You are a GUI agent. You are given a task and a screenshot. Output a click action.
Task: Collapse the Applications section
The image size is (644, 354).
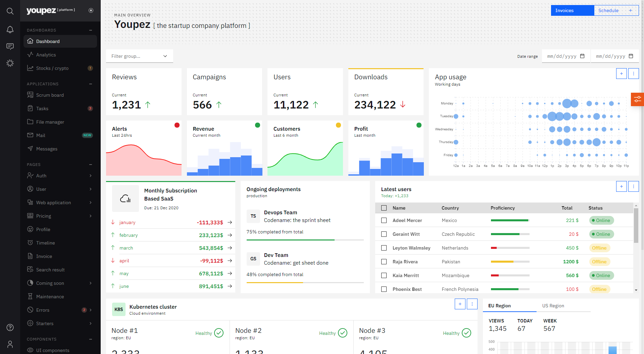click(x=91, y=84)
